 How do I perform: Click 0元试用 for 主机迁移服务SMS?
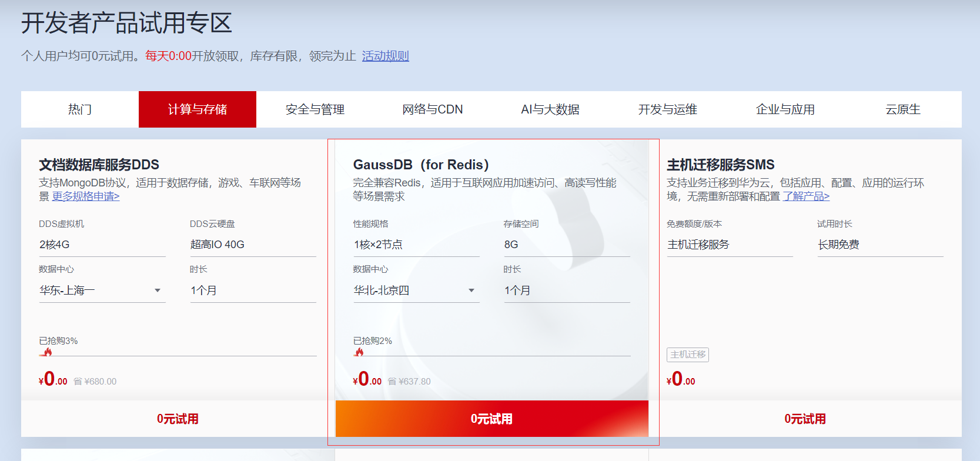pos(805,419)
